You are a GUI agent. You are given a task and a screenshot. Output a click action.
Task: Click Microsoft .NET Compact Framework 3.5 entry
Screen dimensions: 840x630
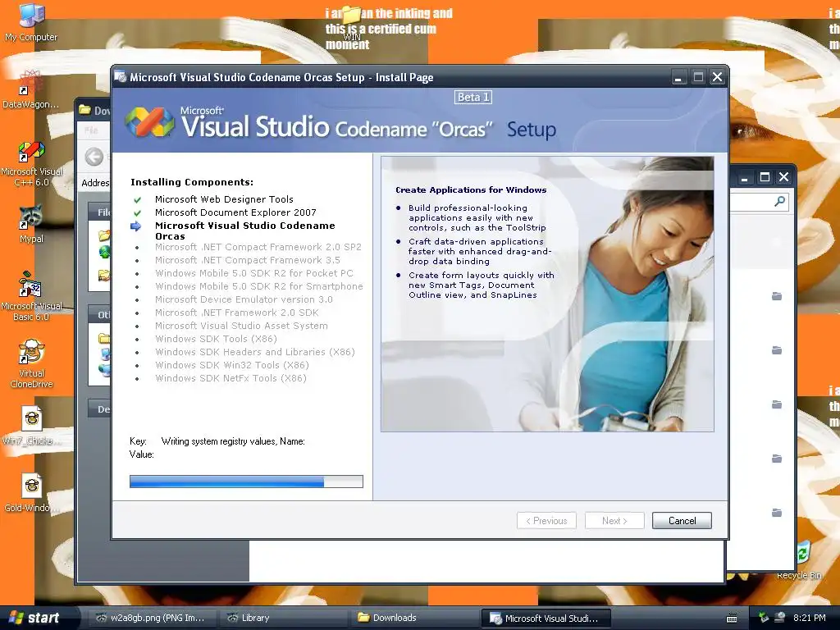(x=248, y=260)
